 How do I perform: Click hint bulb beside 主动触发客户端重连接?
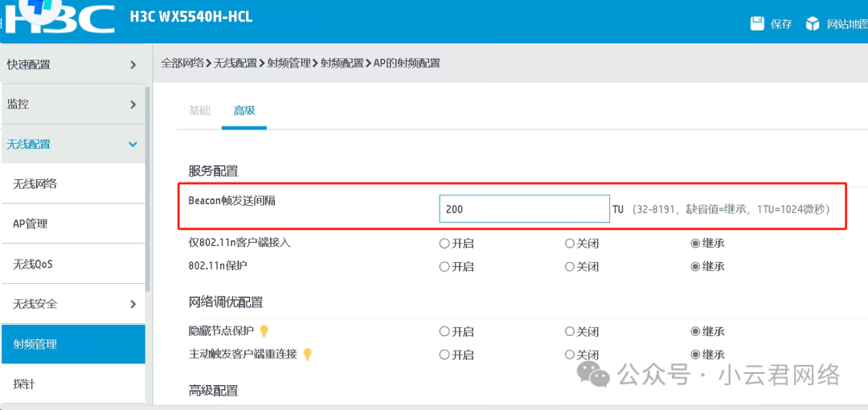coord(307,355)
